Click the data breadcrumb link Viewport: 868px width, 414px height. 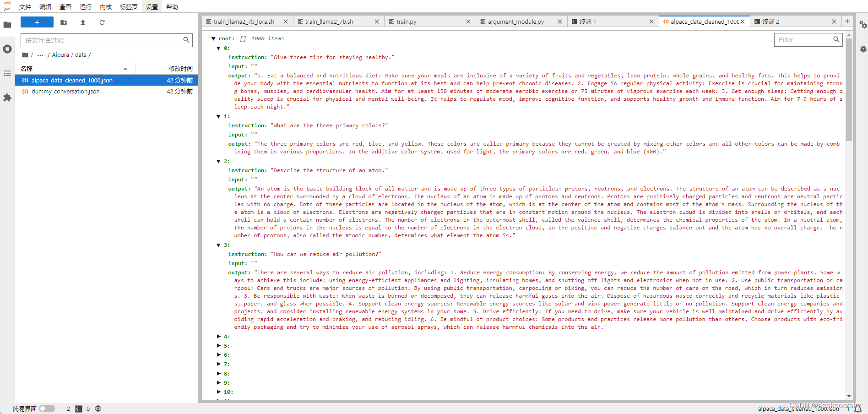tap(81, 55)
